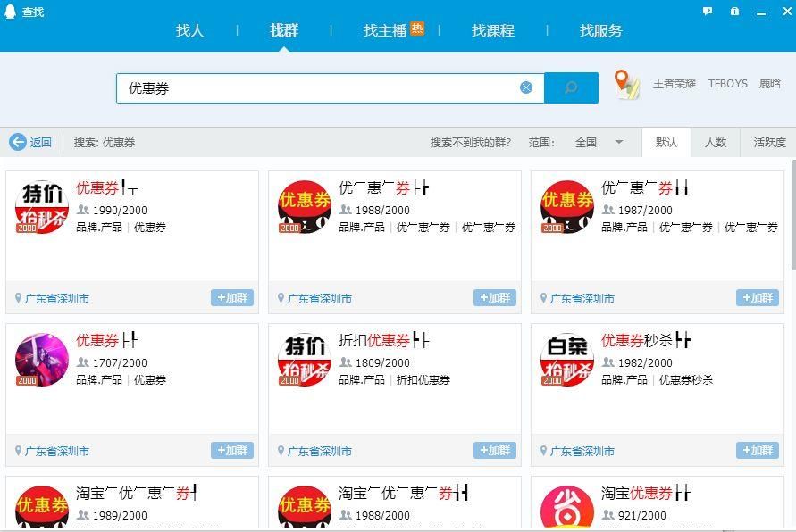Sort results by 活跃度
The image size is (796, 532).
click(x=769, y=143)
